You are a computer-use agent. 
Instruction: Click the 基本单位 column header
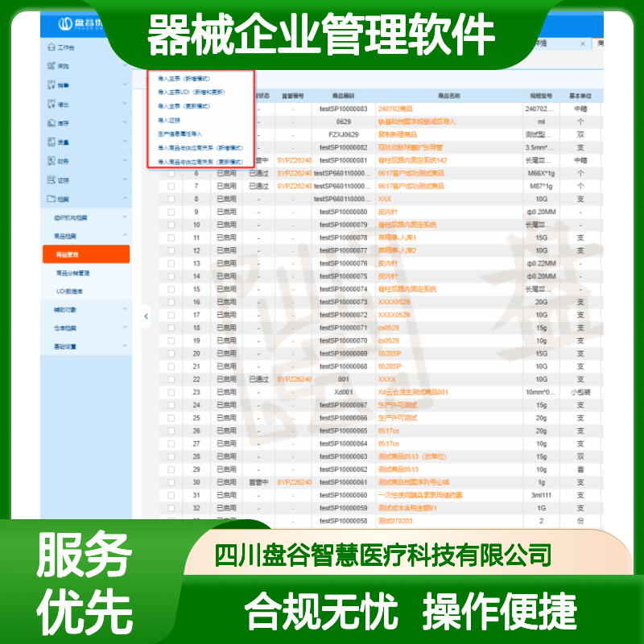click(580, 96)
